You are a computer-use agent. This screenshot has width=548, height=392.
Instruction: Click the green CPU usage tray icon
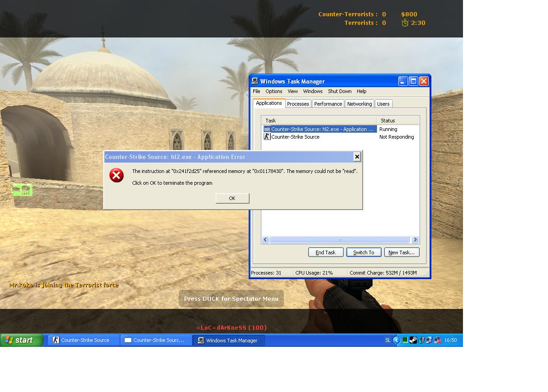(x=405, y=340)
